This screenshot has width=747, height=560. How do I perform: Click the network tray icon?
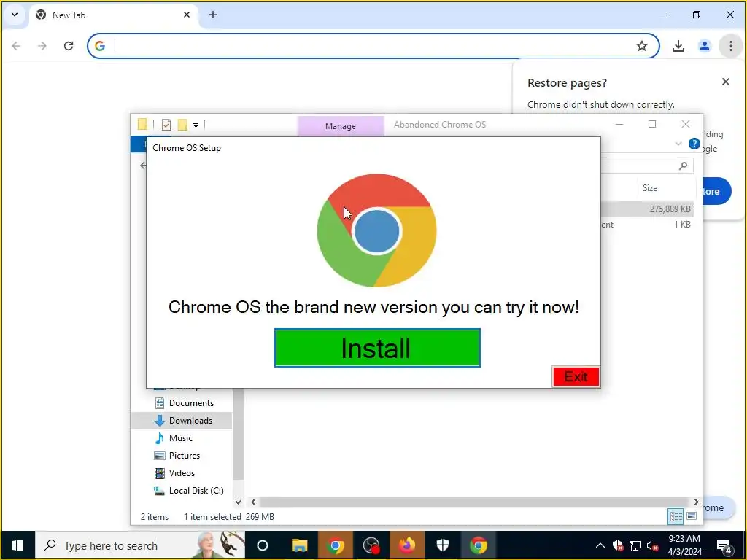[635, 545]
